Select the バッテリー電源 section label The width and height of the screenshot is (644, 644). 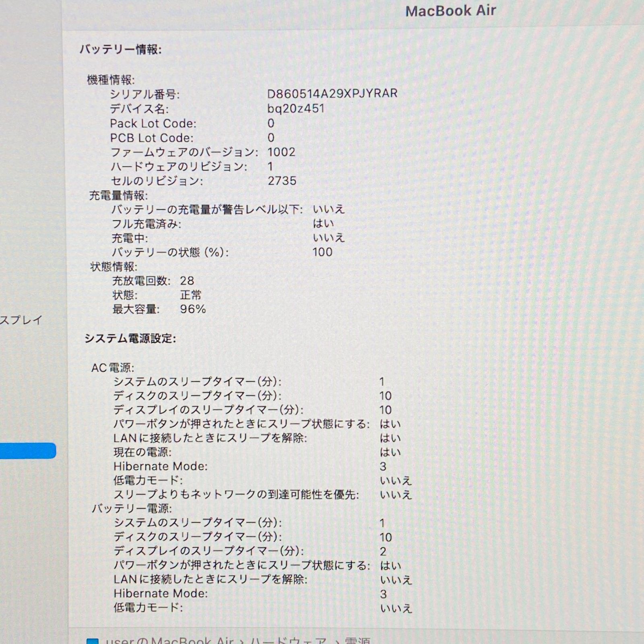tap(132, 509)
